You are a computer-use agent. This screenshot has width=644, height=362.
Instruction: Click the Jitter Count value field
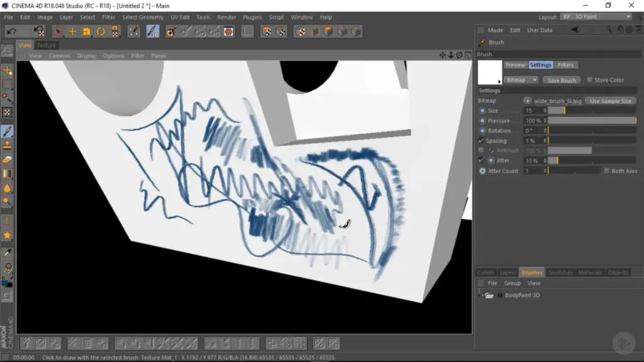(533, 171)
